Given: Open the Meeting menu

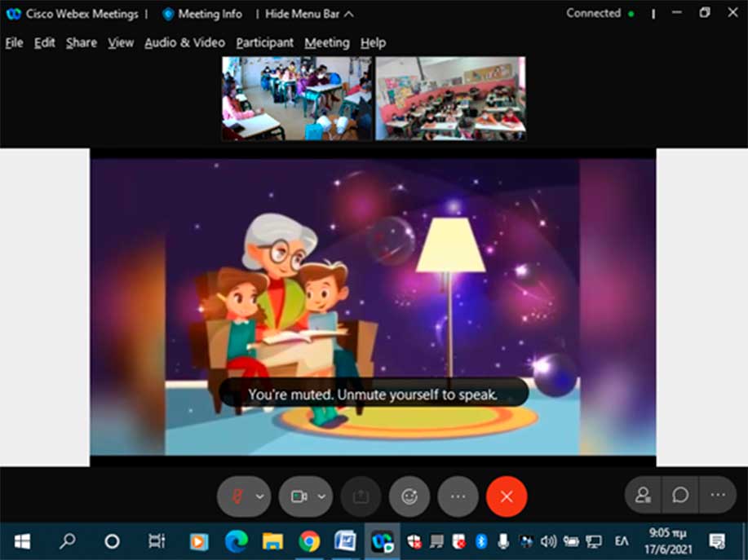Looking at the screenshot, I should (327, 43).
